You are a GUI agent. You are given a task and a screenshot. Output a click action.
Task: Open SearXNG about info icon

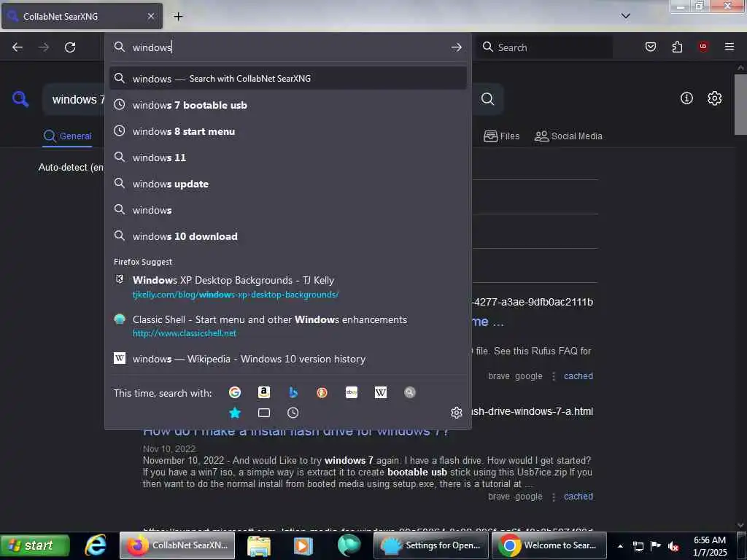point(686,98)
